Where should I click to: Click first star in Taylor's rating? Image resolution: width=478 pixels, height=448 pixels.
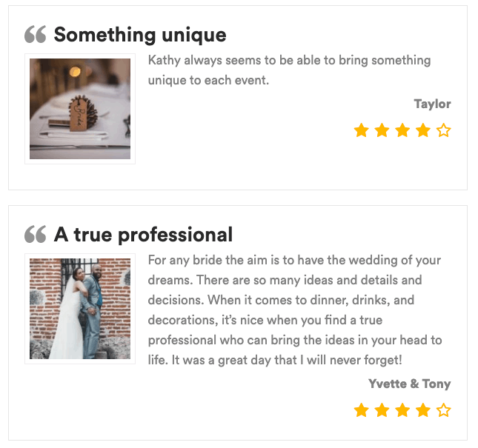pyautogui.click(x=361, y=131)
